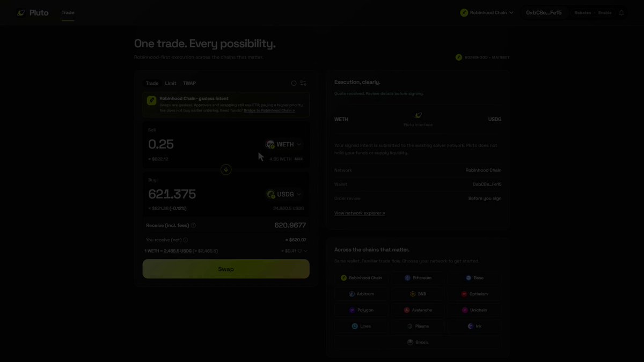Choose the Unichain network

click(x=474, y=310)
